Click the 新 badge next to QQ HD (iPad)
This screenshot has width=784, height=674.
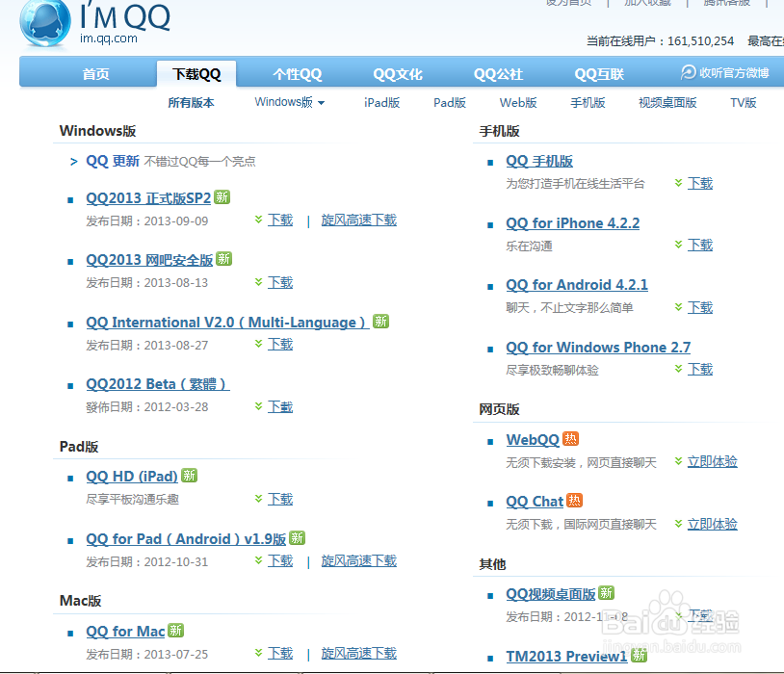(x=189, y=475)
